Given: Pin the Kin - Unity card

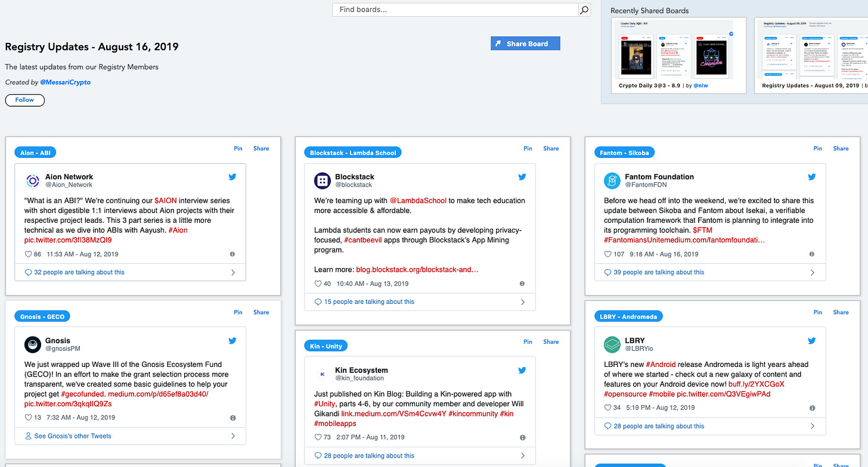Looking at the screenshot, I should coord(528,342).
